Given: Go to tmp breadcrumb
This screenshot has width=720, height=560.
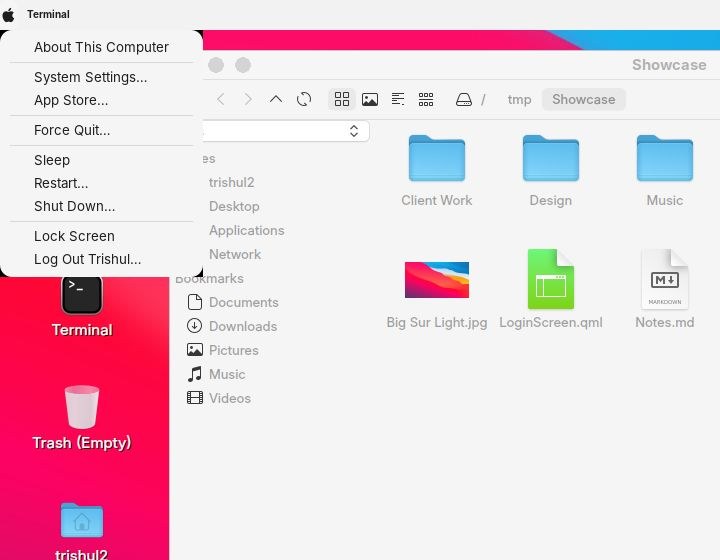Looking at the screenshot, I should click(x=519, y=99).
